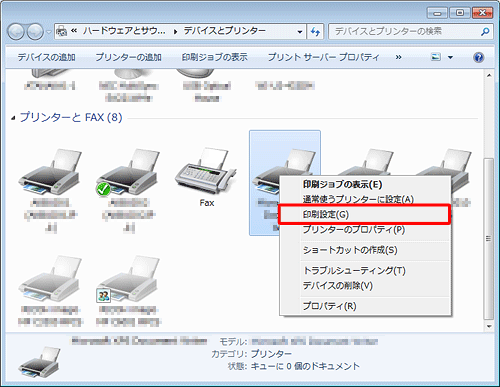Choose トラブルシューティング(T) in context menu
Screen dimensions: 500x387
[365, 270]
